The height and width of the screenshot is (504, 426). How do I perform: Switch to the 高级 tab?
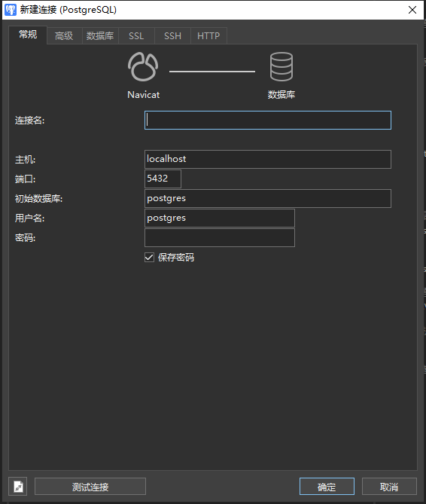point(64,35)
